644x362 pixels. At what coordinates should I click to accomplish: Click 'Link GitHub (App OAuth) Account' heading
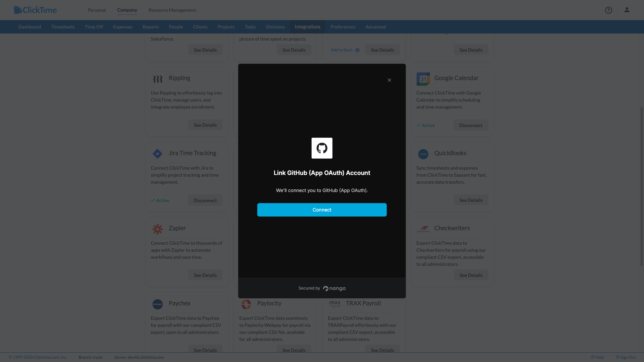(322, 173)
